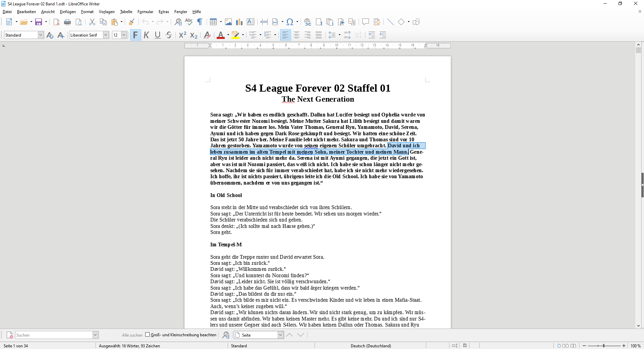Viewport: 644px width, 349px height.
Task: Select the Line drawing tool
Action: 390,22
